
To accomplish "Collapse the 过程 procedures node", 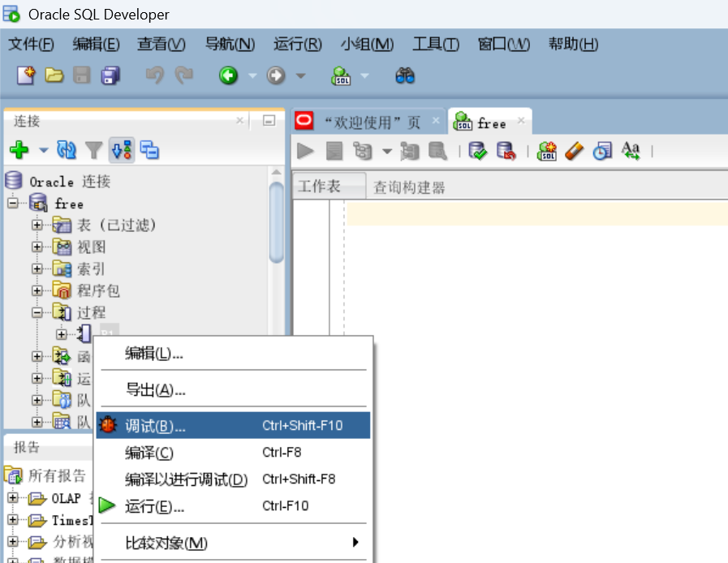I will (37, 312).
